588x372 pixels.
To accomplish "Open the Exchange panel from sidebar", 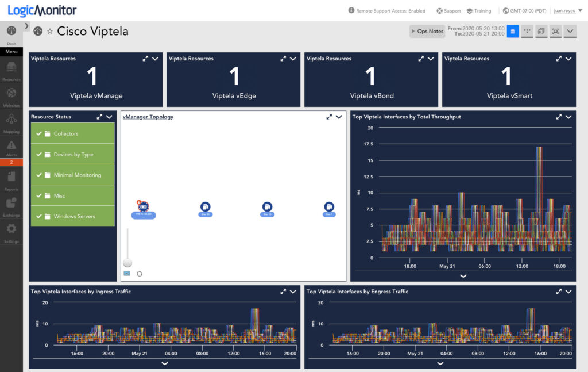I will coord(11,202).
